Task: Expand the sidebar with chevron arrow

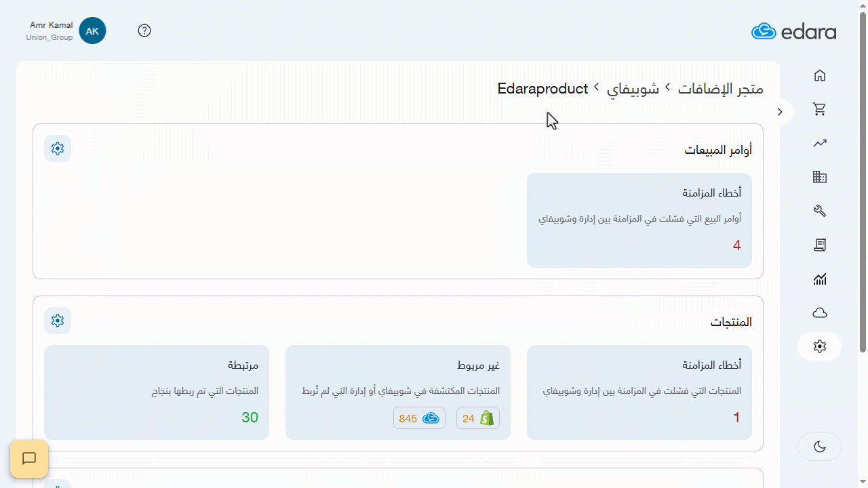Action: [x=780, y=112]
